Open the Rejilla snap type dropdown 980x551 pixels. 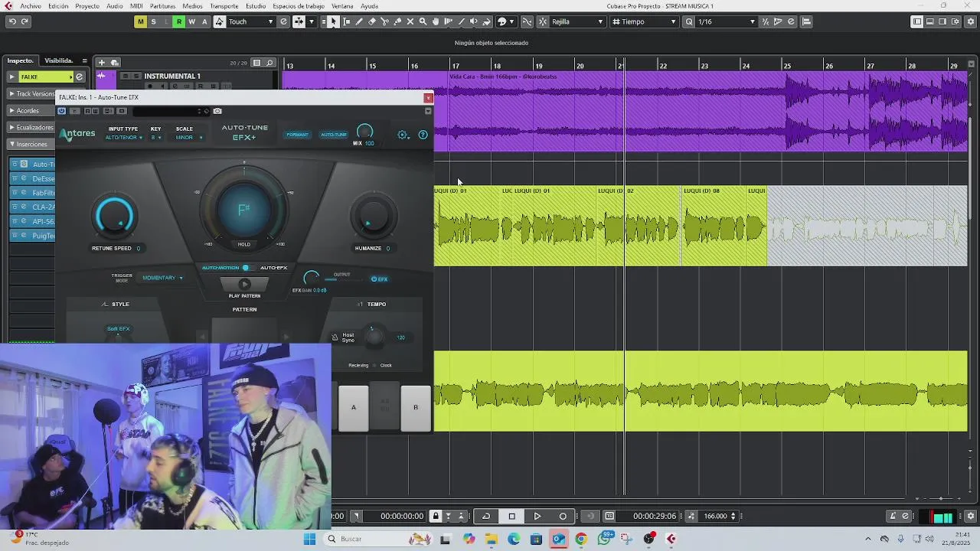point(577,21)
